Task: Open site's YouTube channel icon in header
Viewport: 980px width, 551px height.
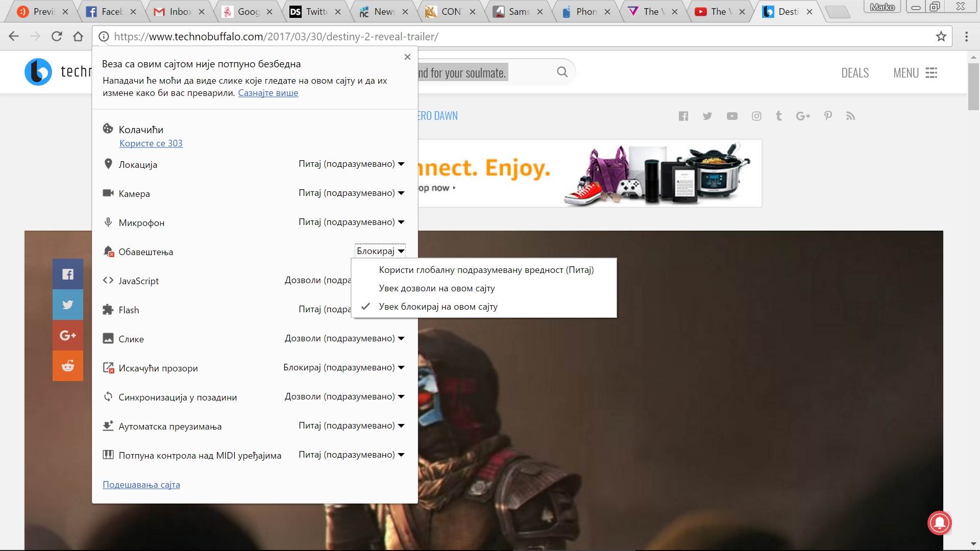Action: pyautogui.click(x=732, y=116)
